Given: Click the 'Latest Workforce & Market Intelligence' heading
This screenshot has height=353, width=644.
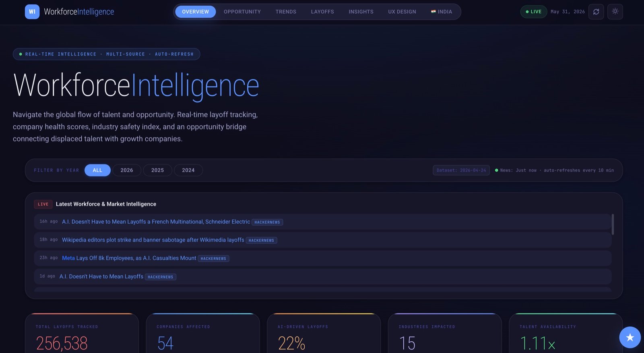Looking at the screenshot, I should tap(106, 204).
